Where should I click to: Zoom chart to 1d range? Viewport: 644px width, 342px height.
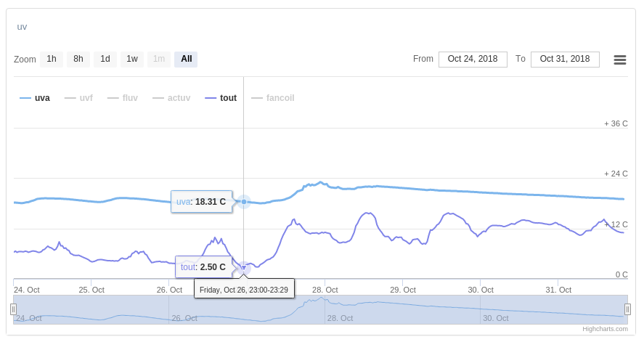coord(105,59)
